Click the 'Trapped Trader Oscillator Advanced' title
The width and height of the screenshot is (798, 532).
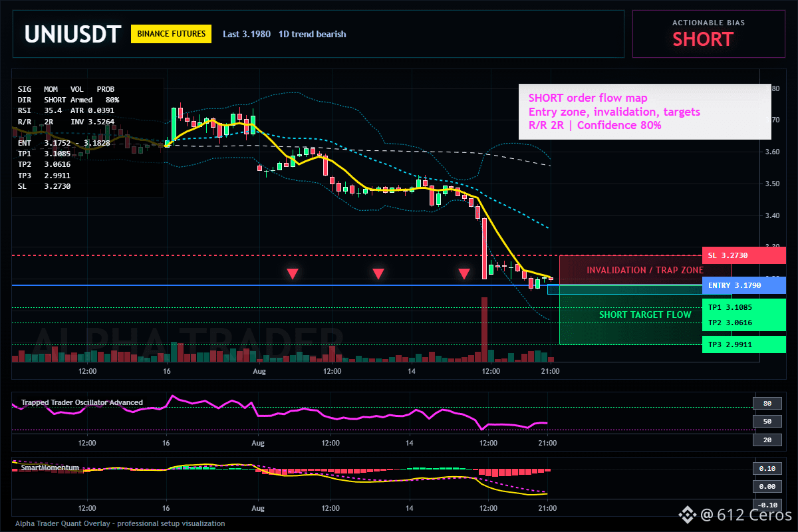82,402
